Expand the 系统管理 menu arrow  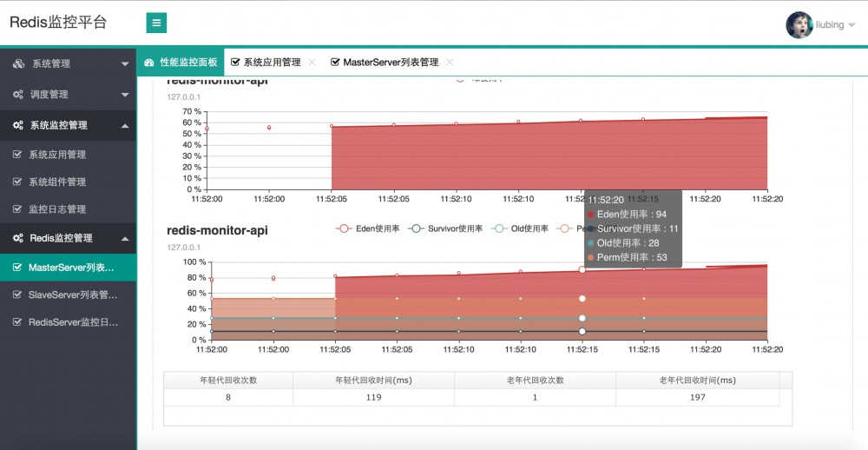(x=124, y=64)
